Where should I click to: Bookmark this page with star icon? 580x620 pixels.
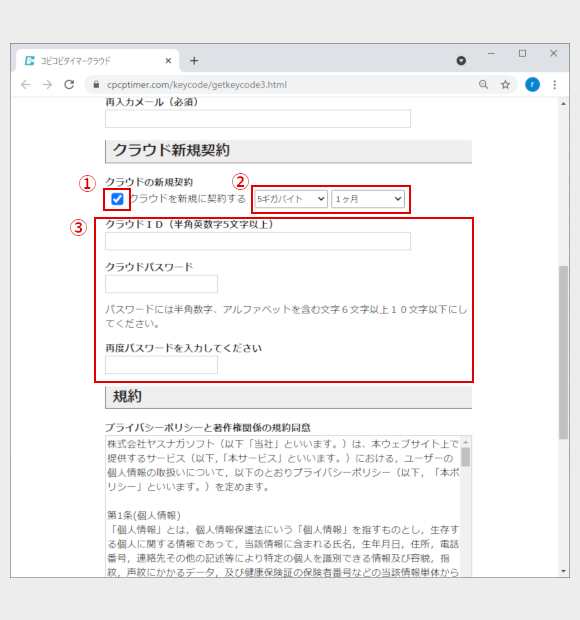point(505,85)
